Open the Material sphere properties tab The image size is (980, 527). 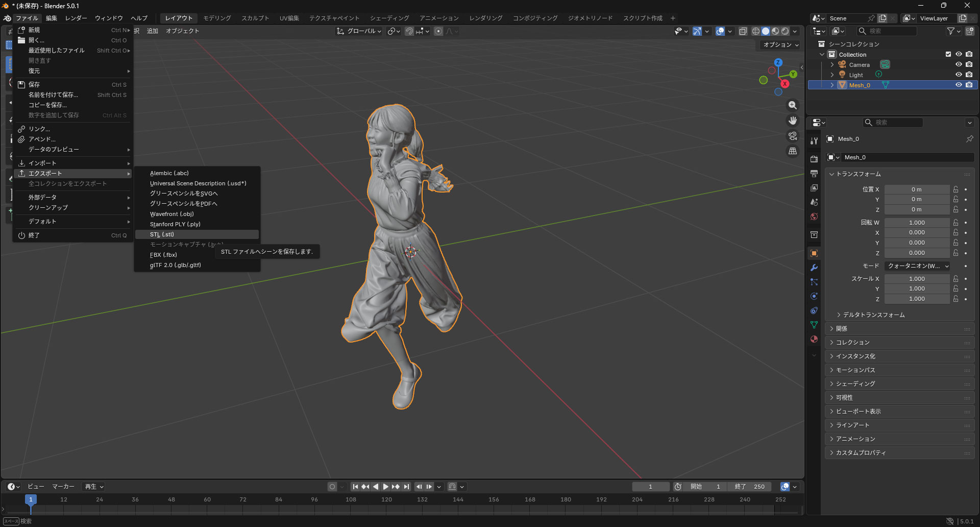(x=814, y=339)
